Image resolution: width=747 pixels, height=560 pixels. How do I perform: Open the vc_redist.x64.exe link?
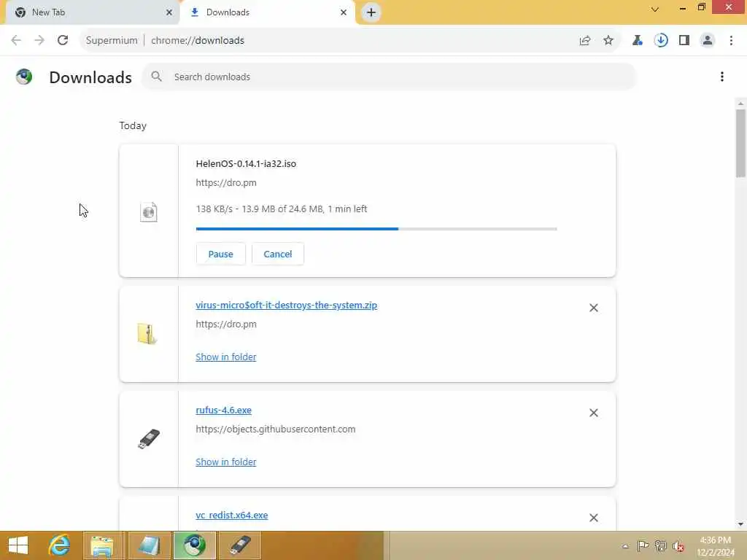[x=231, y=516]
